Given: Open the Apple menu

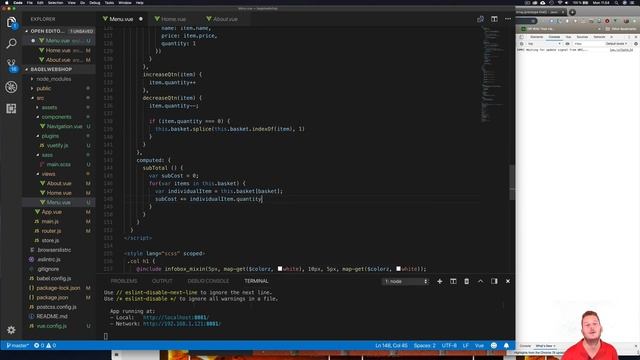Looking at the screenshot, I should pos(7,2).
